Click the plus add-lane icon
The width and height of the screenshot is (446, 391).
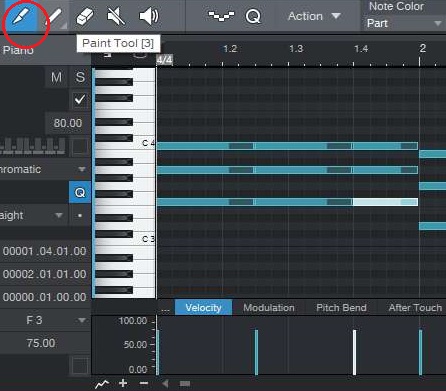pos(123,383)
